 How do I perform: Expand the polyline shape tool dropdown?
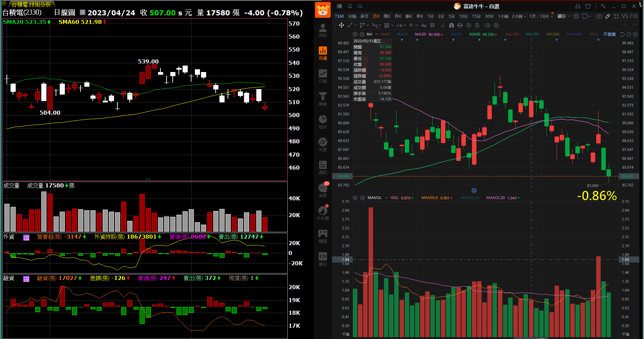(368, 25)
